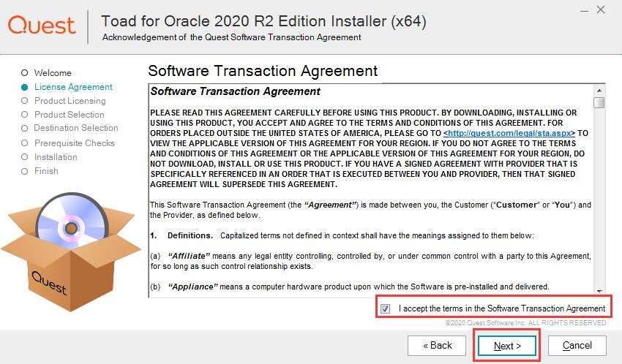
Task: Click the Product Selection step
Action: click(69, 115)
